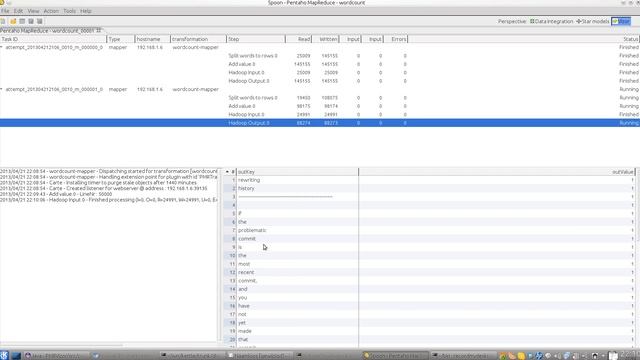640x360 pixels.
Task: Select Hadoop Input 0 step with 25009 read
Action: (246, 72)
